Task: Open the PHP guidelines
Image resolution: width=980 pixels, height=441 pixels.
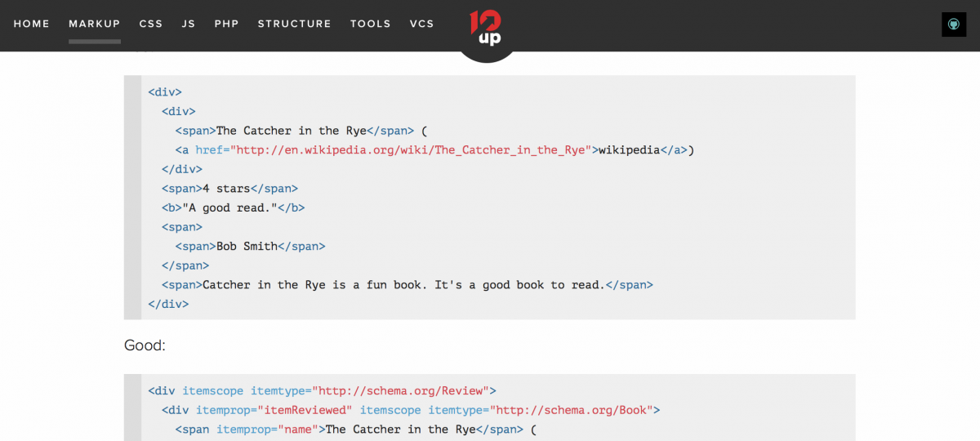Action: tap(226, 24)
